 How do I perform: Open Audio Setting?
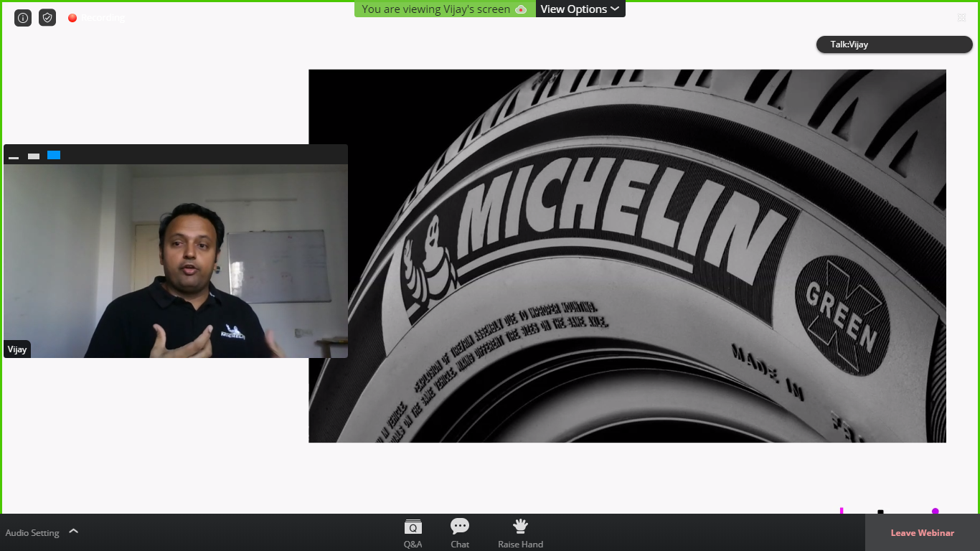(32, 533)
